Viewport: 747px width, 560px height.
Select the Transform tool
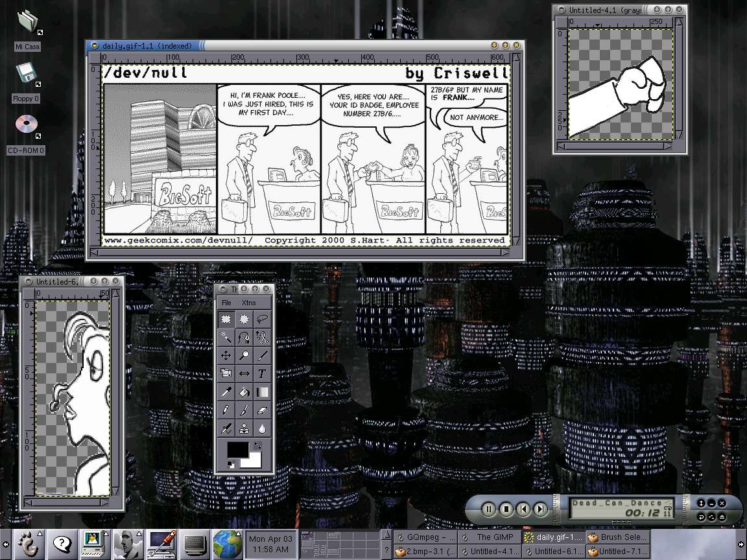click(x=226, y=373)
